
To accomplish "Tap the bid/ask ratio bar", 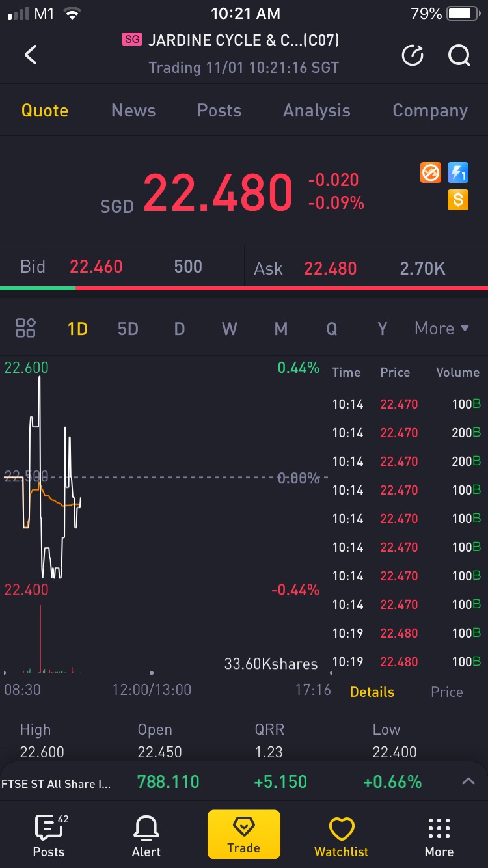I will click(244, 288).
